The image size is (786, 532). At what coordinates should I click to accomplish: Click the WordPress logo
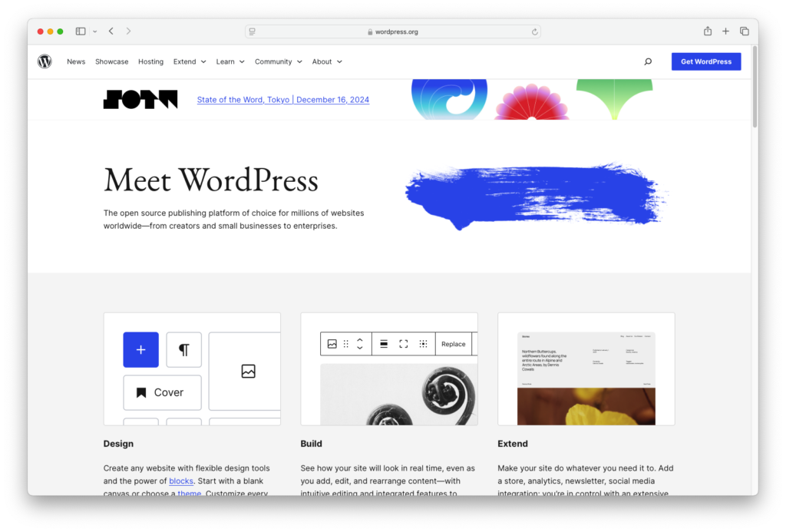pyautogui.click(x=45, y=61)
